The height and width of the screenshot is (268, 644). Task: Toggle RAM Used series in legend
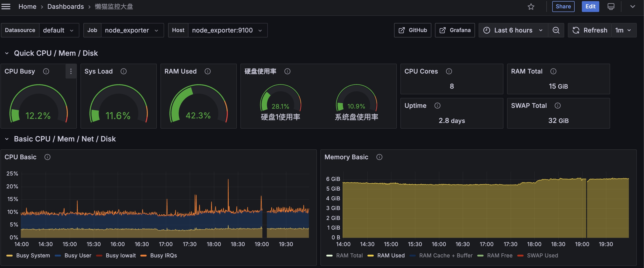click(386, 255)
